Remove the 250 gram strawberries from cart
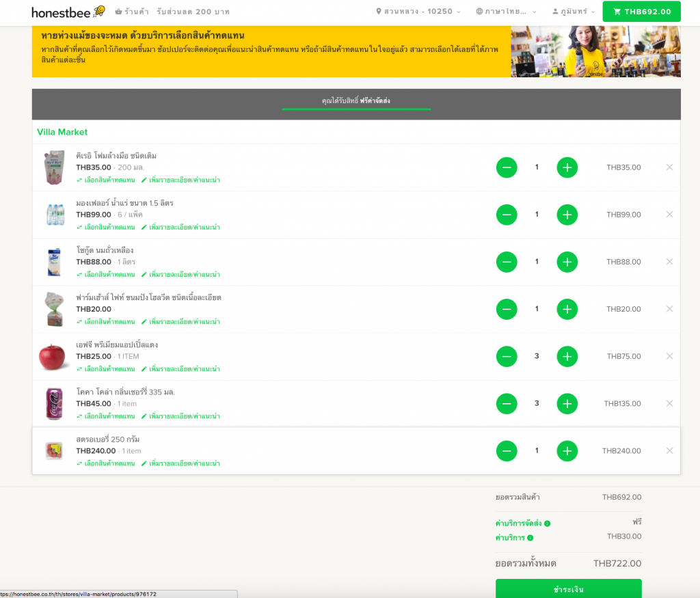700x598 pixels. (669, 450)
